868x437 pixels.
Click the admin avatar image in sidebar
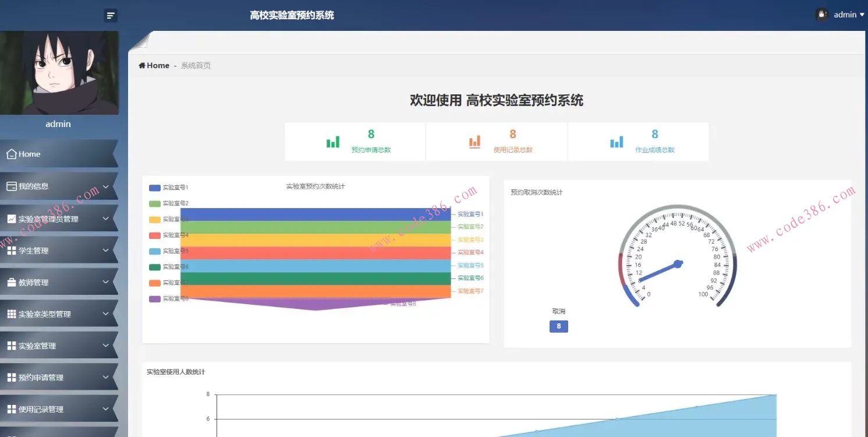tap(59, 73)
